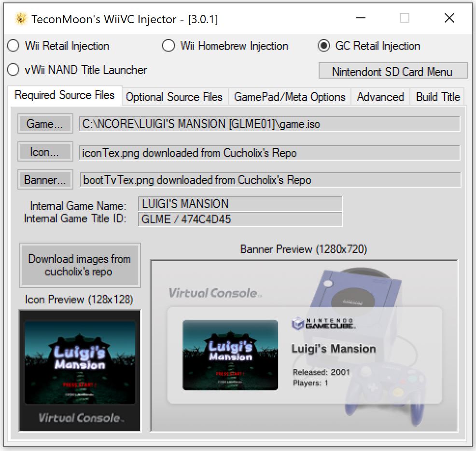
Task: Select Wii Retail Injection radio button
Action: [x=13, y=46]
